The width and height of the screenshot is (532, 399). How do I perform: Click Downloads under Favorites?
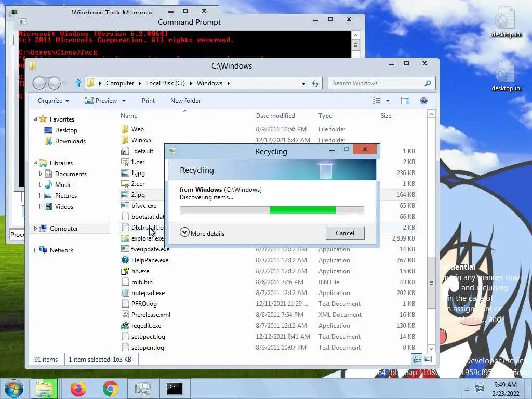click(70, 141)
